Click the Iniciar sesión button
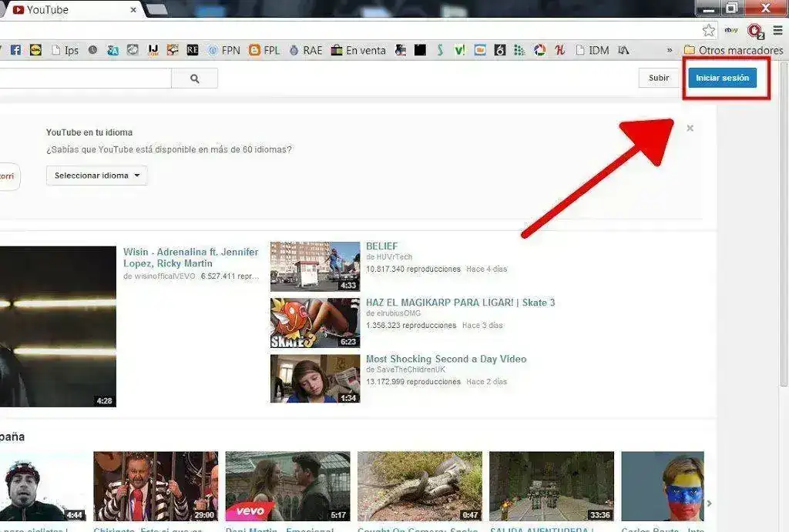The height and width of the screenshot is (532, 789). tap(723, 78)
